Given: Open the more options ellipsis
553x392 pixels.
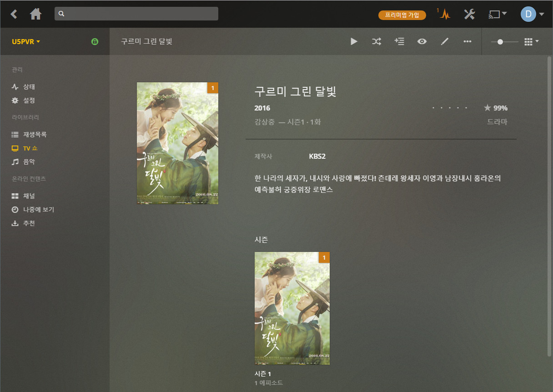Looking at the screenshot, I should [468, 41].
